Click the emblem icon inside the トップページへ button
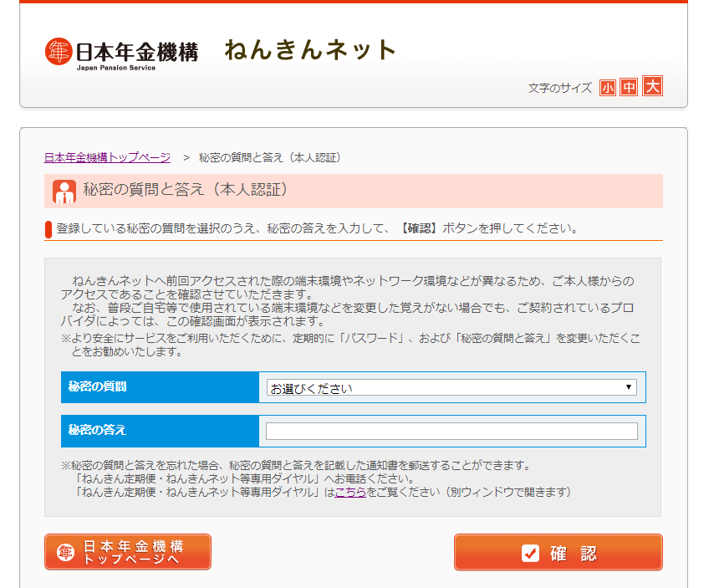 click(x=66, y=552)
